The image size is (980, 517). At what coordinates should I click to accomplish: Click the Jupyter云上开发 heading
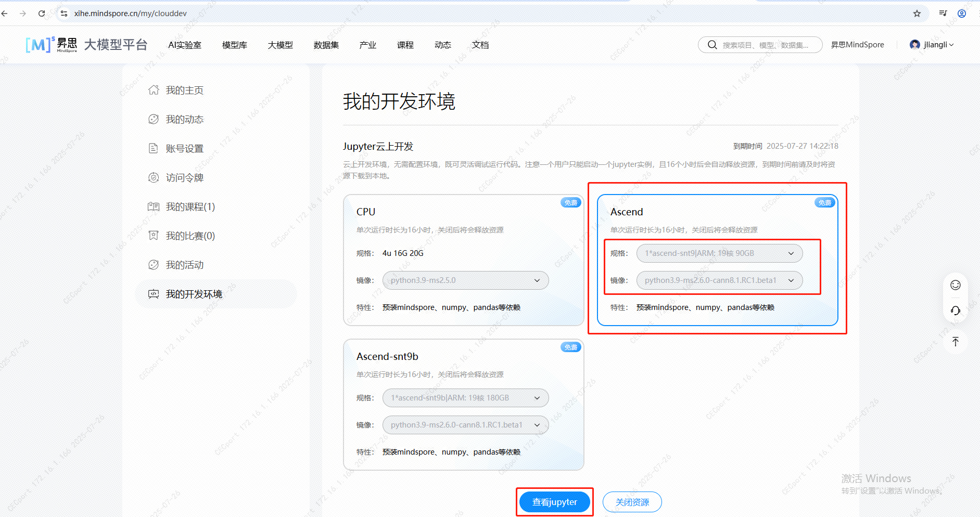pos(378,147)
